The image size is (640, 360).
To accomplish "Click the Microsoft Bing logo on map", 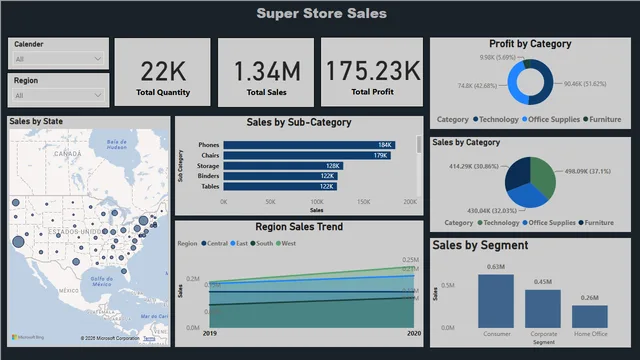I will (28, 337).
